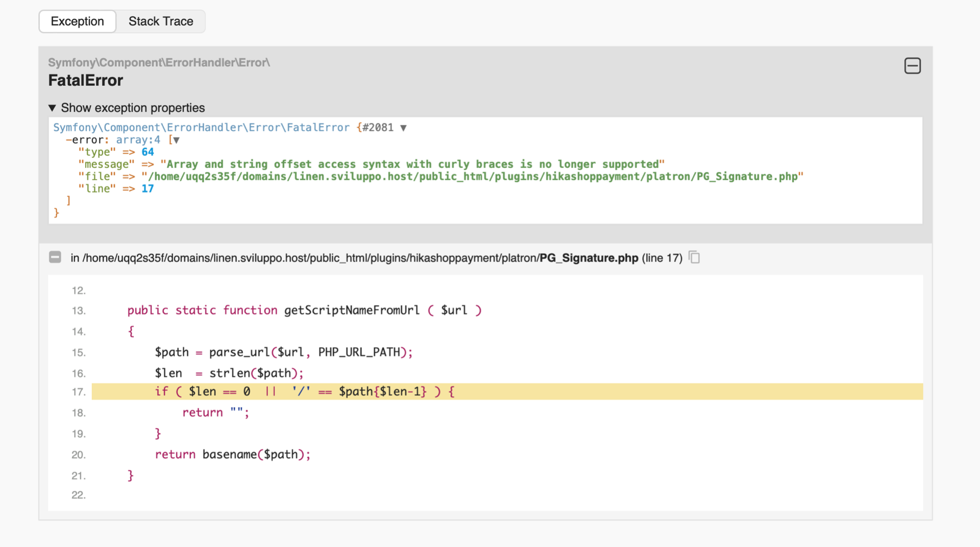The image size is (980, 547).
Task: Click the Show exception properties label
Action: pyautogui.click(x=133, y=108)
